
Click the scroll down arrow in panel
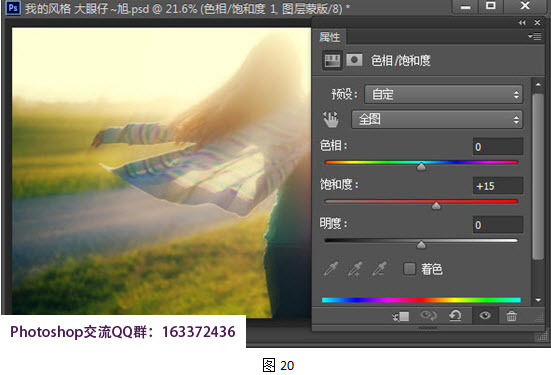click(x=538, y=300)
